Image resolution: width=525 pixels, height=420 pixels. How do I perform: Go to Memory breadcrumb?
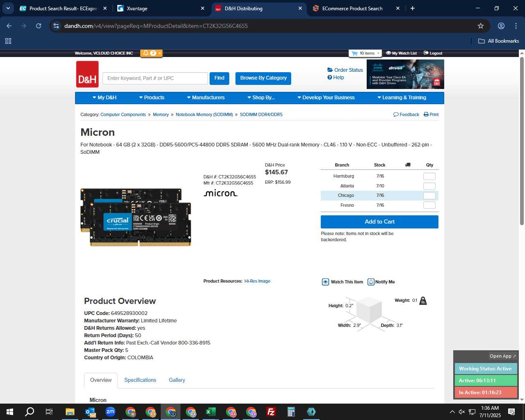pyautogui.click(x=161, y=115)
